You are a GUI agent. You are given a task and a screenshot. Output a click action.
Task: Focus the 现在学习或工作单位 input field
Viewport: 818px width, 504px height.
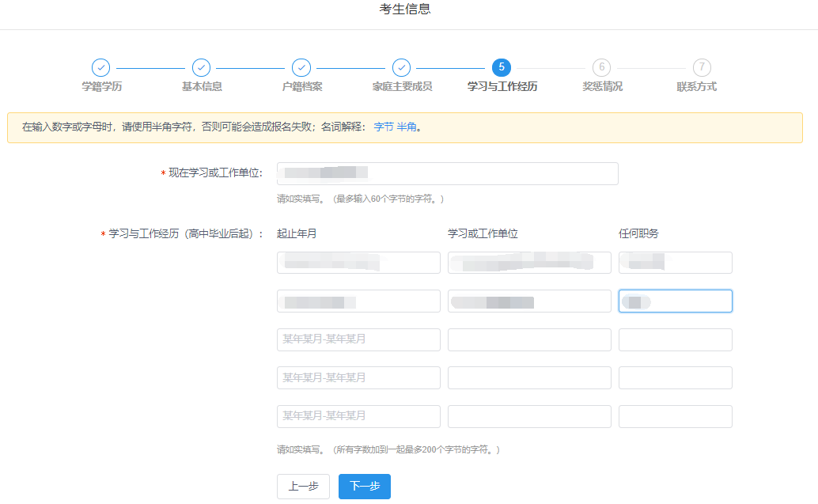(447, 173)
